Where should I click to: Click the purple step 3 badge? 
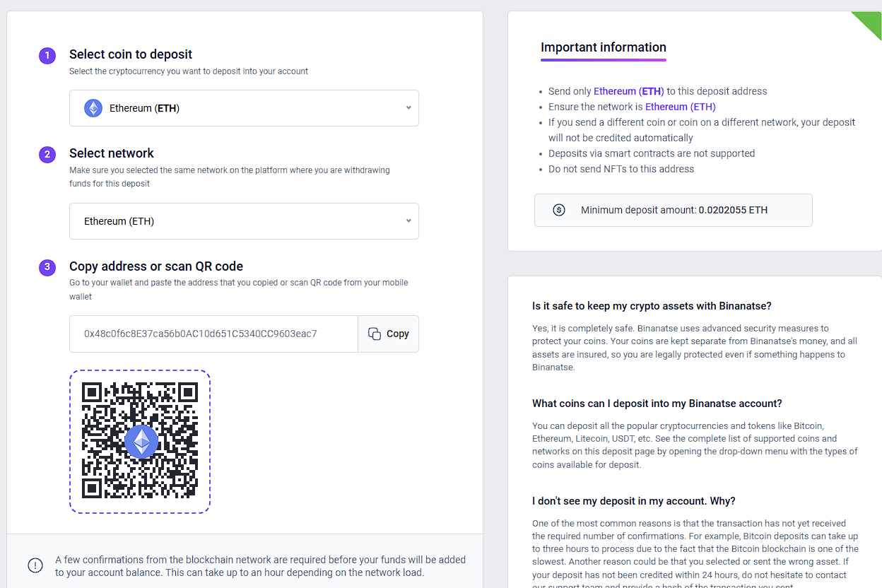(47, 267)
